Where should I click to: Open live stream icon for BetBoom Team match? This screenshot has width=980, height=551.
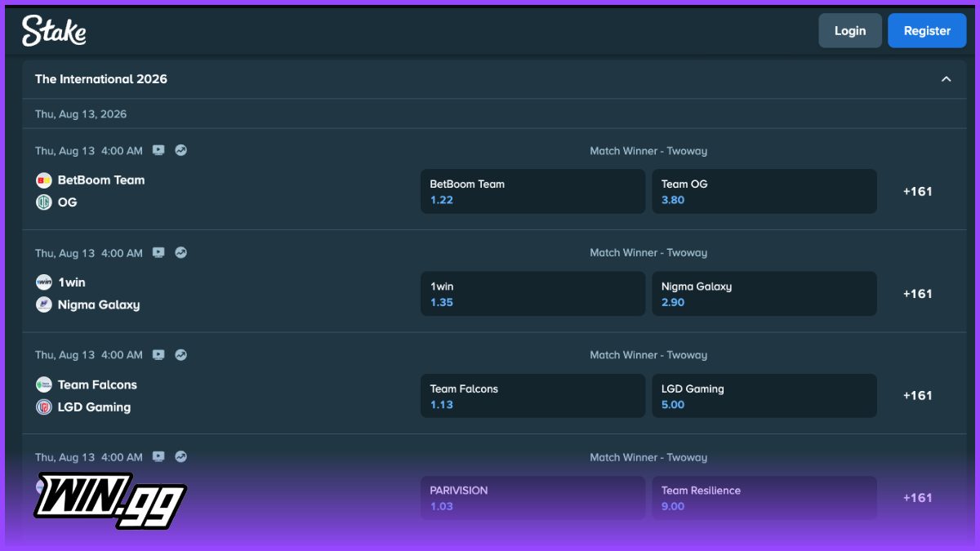tap(158, 150)
